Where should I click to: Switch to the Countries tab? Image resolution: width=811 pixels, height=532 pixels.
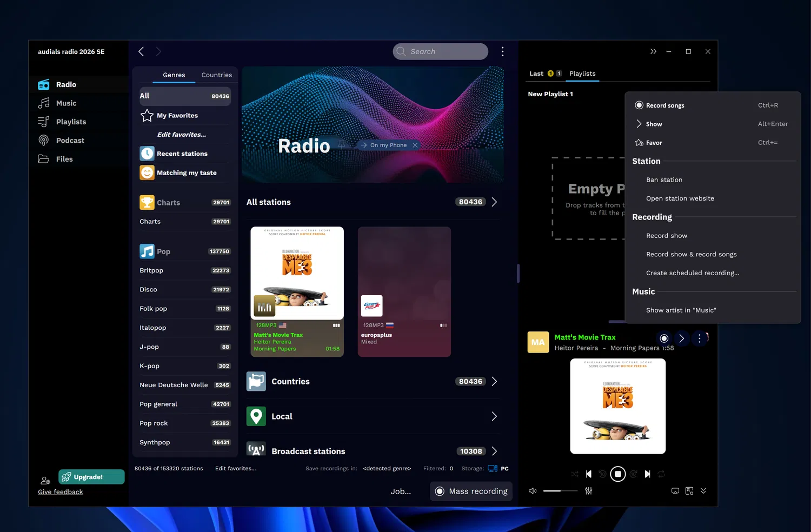pos(217,75)
